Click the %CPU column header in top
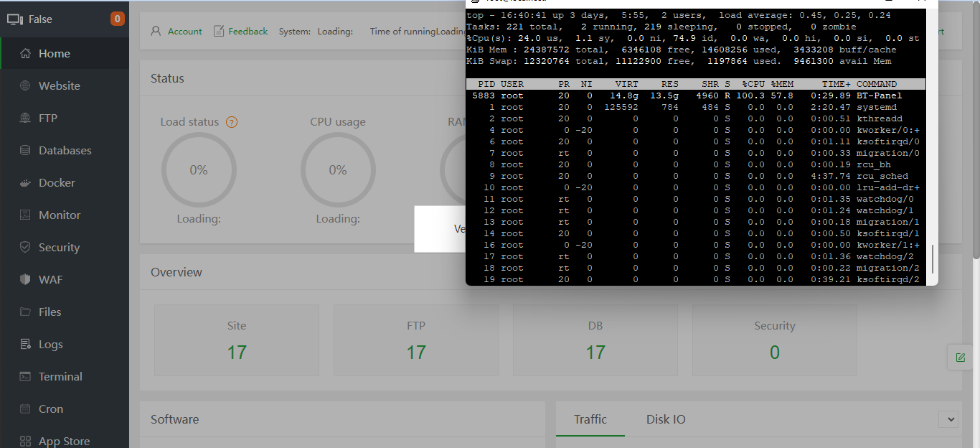Viewport: 980px width, 448px height. pos(753,84)
